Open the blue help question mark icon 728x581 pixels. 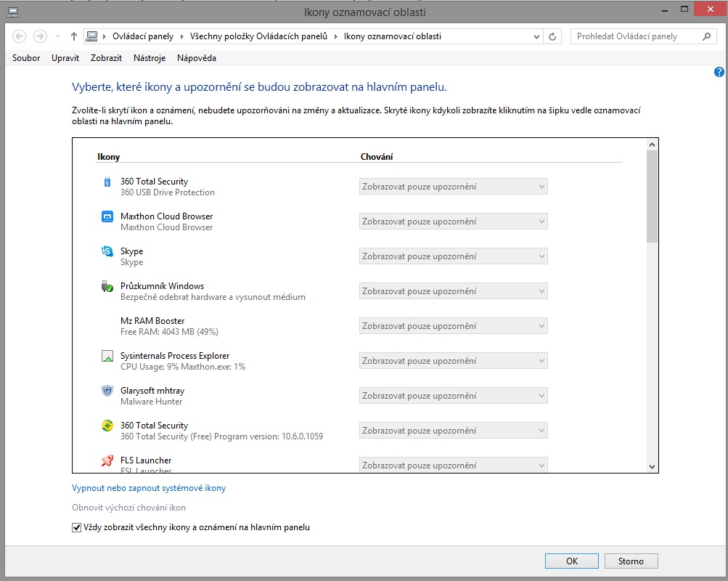719,72
